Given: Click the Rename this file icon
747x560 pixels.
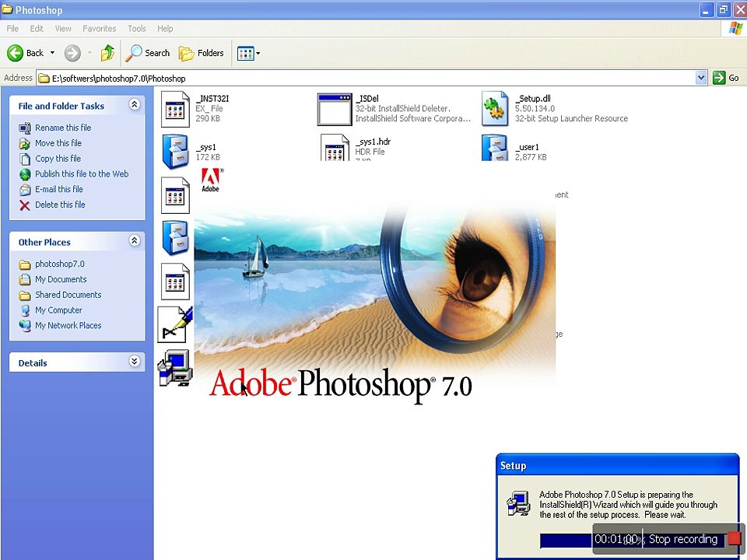Looking at the screenshot, I should coord(25,128).
